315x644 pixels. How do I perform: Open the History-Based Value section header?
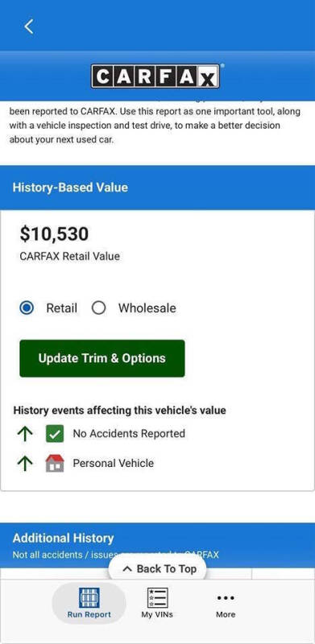[158, 188]
